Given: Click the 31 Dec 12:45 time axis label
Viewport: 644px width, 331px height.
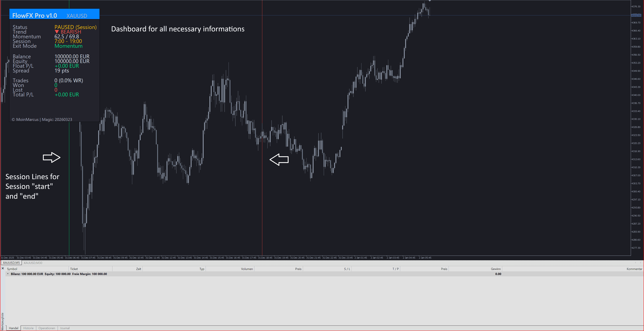Looking at the screenshot, I should (169, 258).
